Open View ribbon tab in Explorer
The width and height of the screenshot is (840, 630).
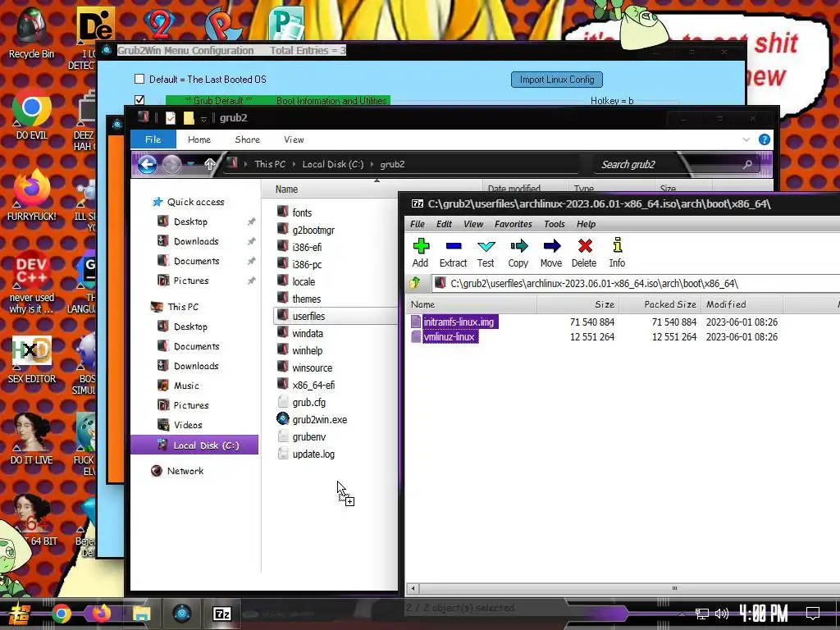(294, 139)
